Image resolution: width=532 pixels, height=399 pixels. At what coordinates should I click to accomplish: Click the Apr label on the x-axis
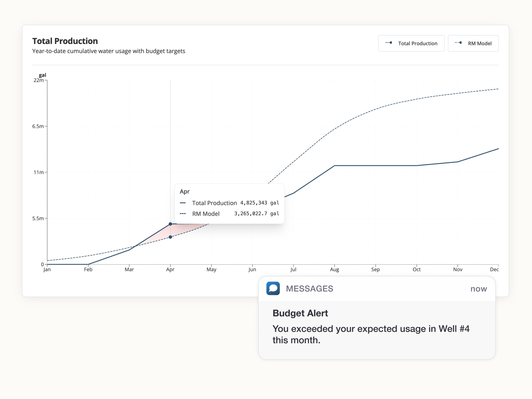point(170,270)
